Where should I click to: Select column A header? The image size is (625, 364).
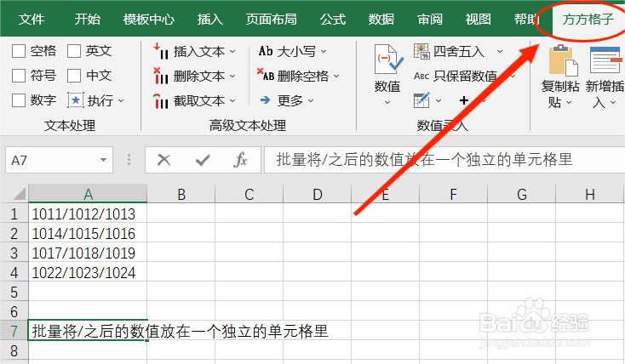click(x=88, y=194)
